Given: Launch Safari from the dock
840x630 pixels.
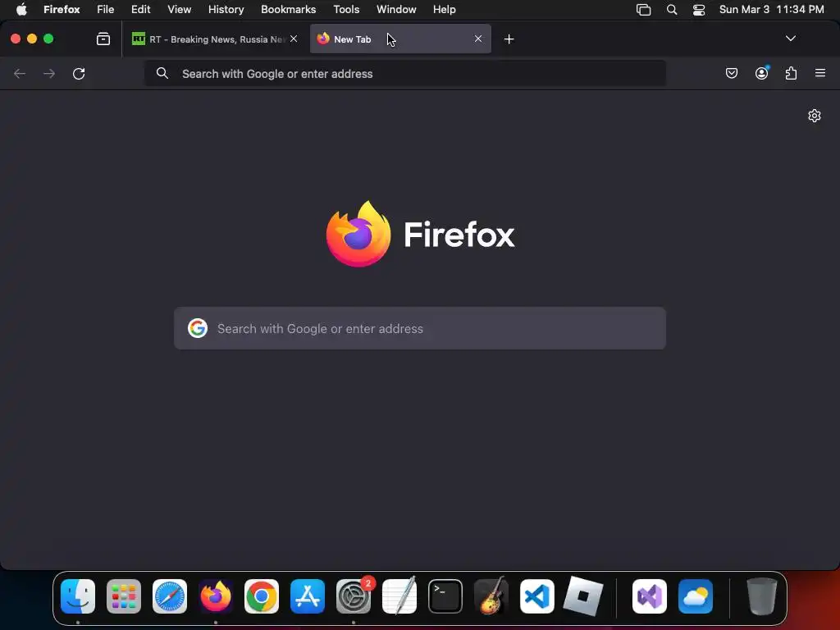Looking at the screenshot, I should 170,596.
